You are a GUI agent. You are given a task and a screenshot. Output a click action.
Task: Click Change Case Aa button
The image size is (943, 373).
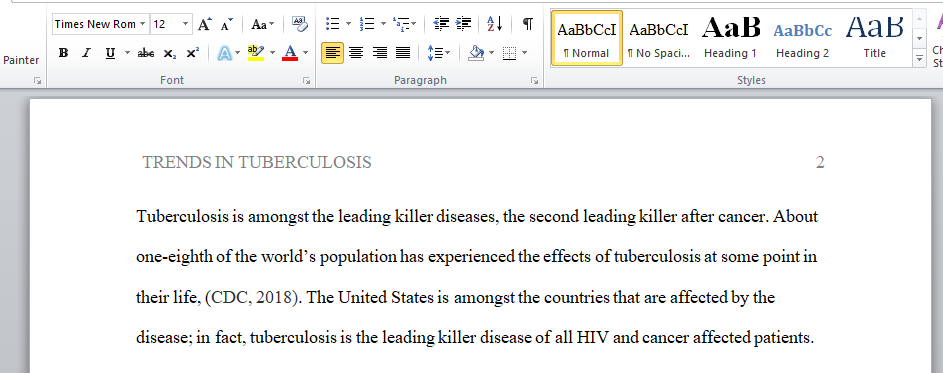[262, 24]
